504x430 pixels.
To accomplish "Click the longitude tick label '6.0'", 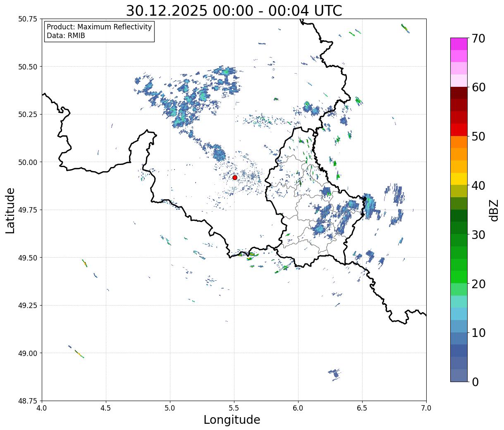I will (x=298, y=408).
